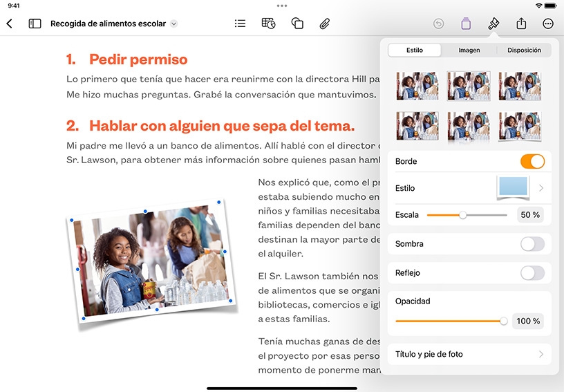
Task: Tap the heading "Pedir permiso"
Action: point(138,59)
